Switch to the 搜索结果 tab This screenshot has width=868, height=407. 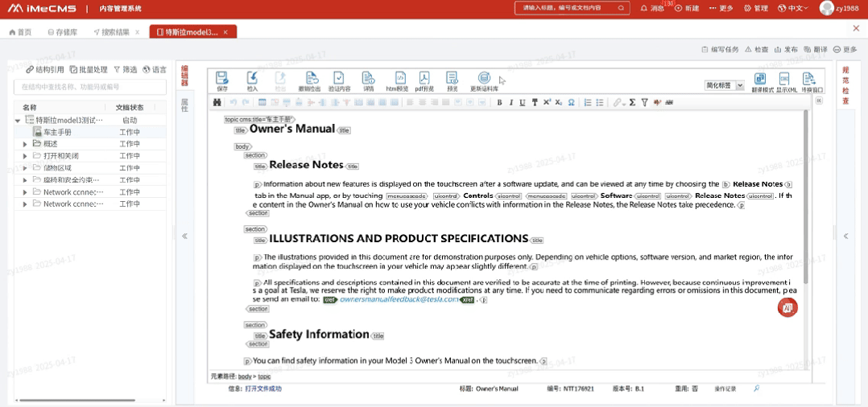pos(112,32)
